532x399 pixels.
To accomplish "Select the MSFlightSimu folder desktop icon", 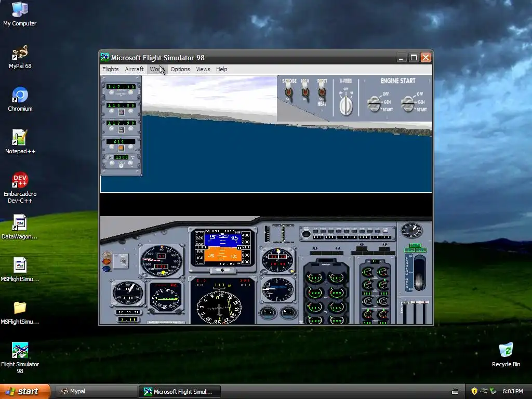I will 20,312.
